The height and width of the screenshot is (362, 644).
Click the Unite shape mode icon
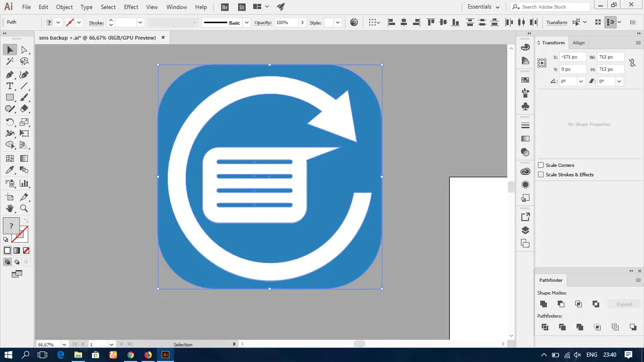543,304
